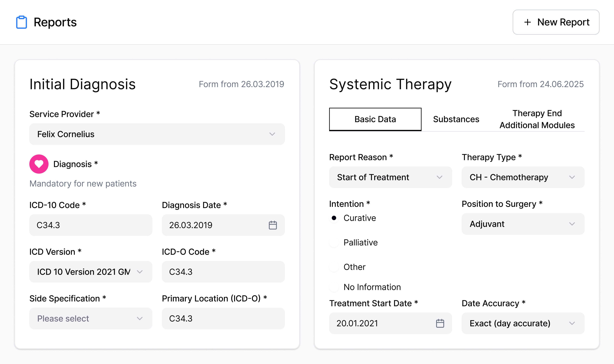Click the Therapy Type chevron arrow
The width and height of the screenshot is (614, 364).
click(572, 177)
